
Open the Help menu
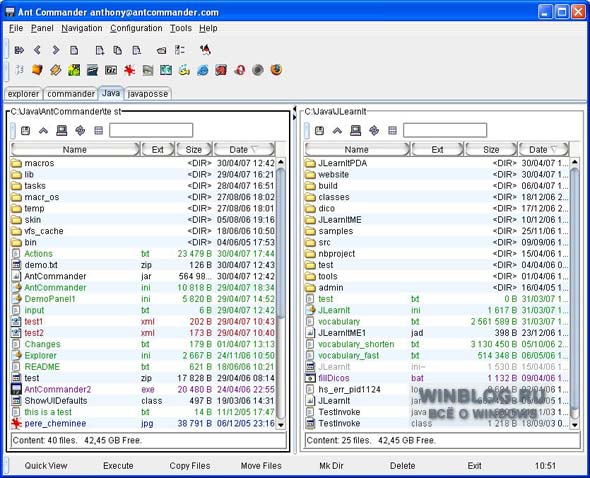[x=208, y=28]
